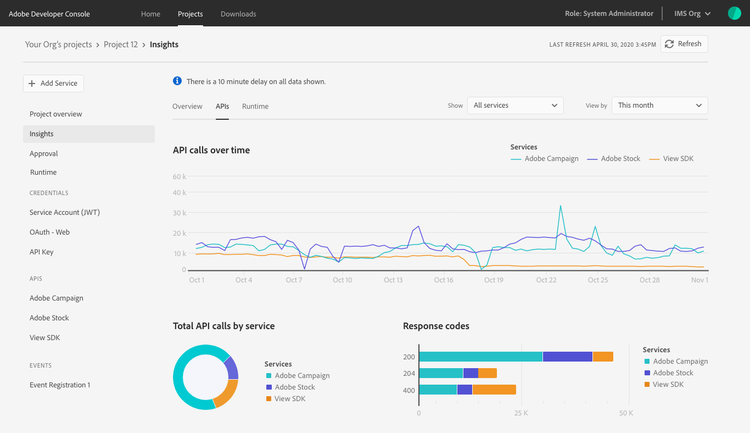Click the "API calls over time" heading
The image size is (750, 433).
(211, 150)
